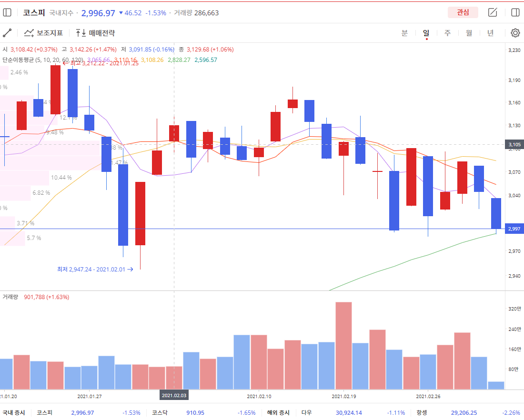524x420 pixels.
Task: Open 매매전략 trading strategy menu
Action: (95, 33)
